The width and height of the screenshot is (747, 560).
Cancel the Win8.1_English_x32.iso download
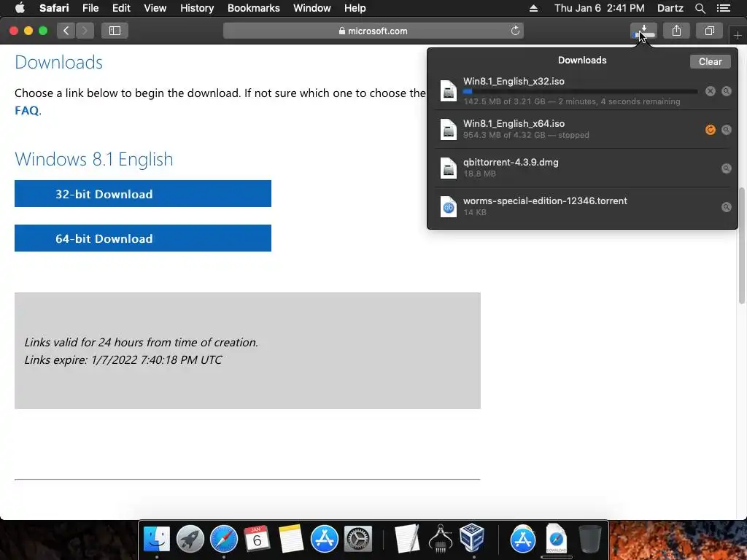click(710, 91)
